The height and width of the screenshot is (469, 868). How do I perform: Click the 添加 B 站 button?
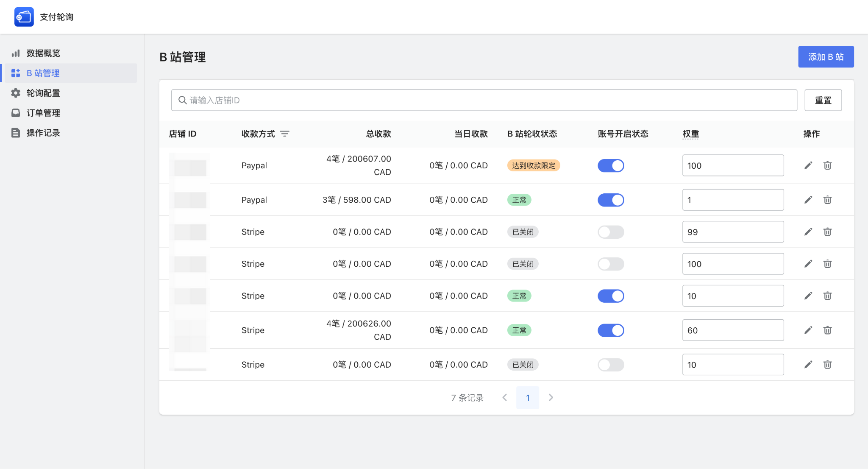(x=826, y=57)
